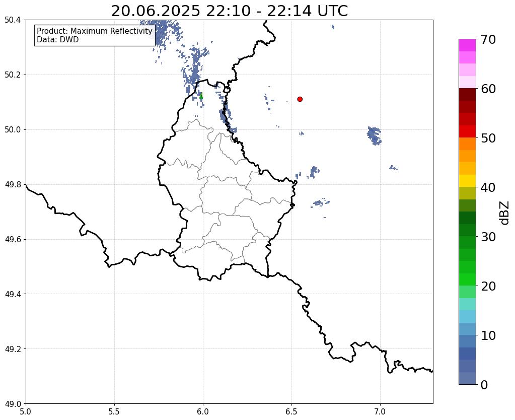515x420 pixels.
Task: Click the colorbar tick label 60
Action: tap(488, 89)
